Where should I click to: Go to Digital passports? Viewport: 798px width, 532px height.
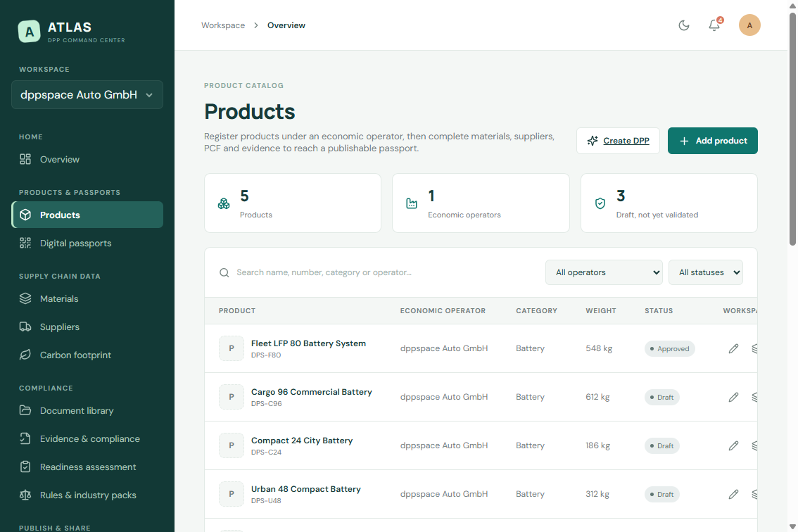click(87, 243)
